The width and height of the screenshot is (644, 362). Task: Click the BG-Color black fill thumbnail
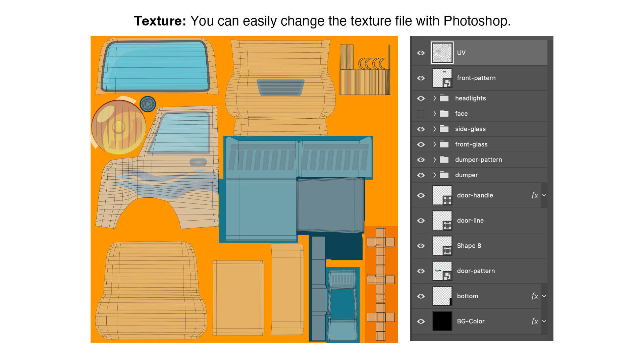coord(442,321)
